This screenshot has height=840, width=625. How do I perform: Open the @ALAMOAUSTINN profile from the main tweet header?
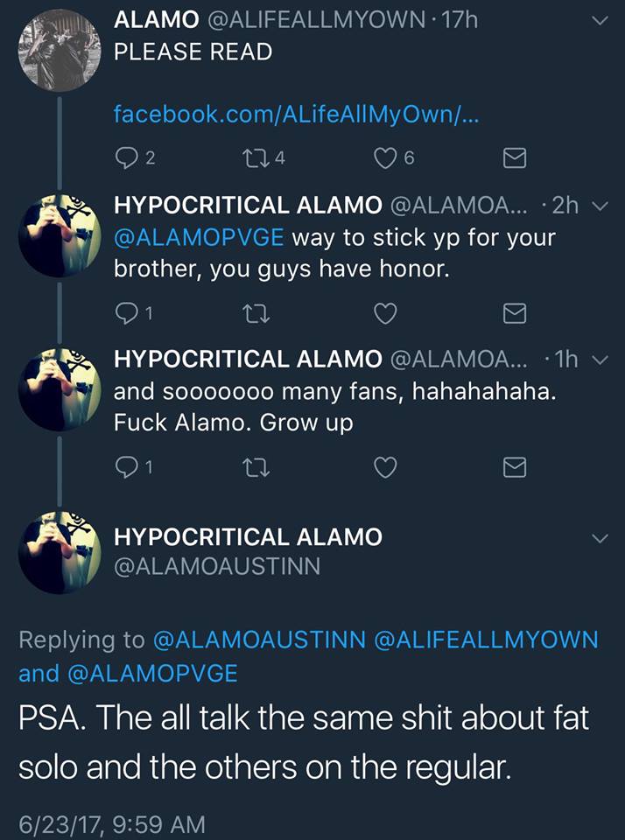pyautogui.click(x=217, y=566)
